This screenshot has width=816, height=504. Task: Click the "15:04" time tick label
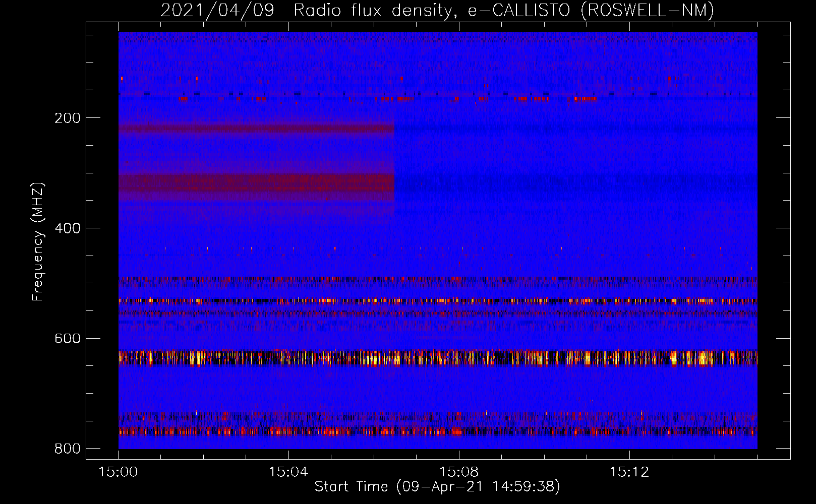[288, 472]
